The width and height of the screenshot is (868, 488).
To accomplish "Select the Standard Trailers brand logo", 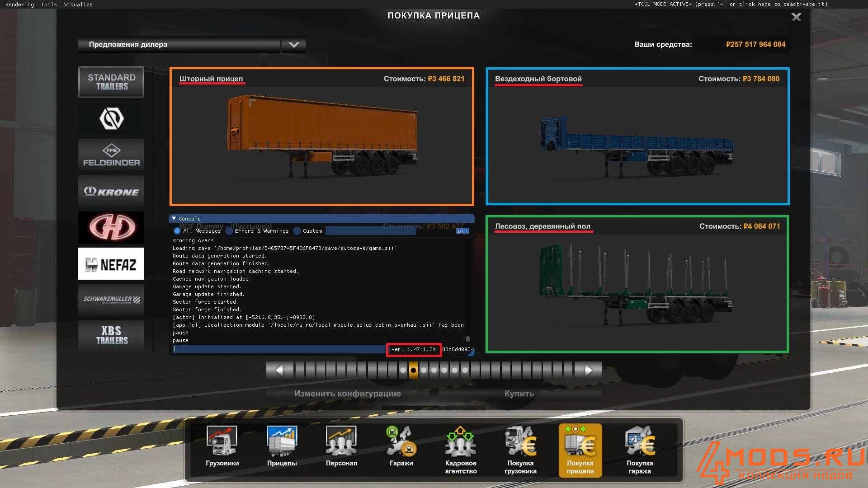I will click(111, 82).
